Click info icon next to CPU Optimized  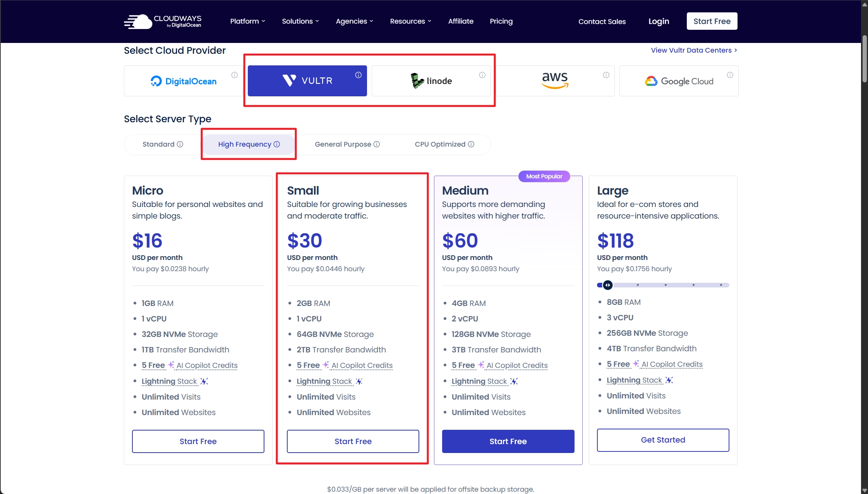tap(471, 144)
